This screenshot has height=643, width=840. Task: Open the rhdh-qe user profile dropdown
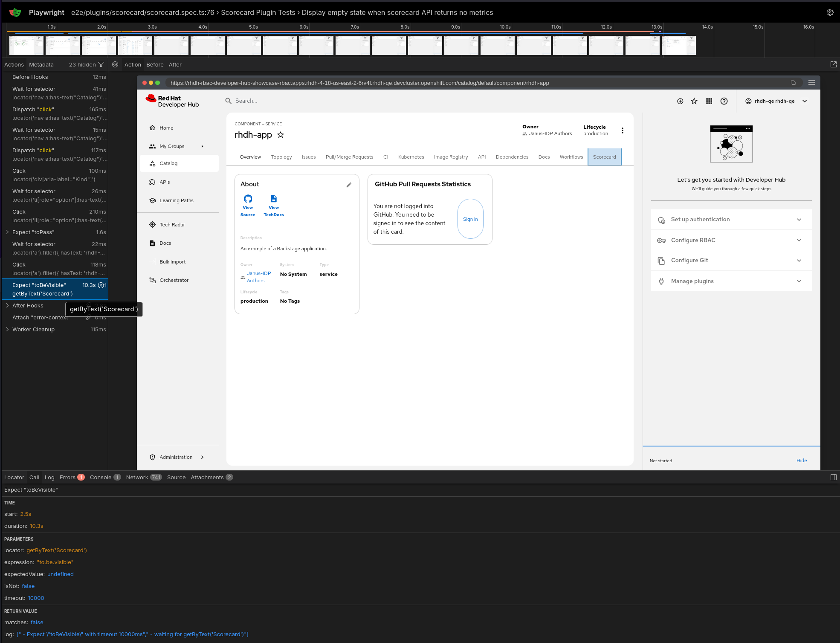click(x=776, y=101)
